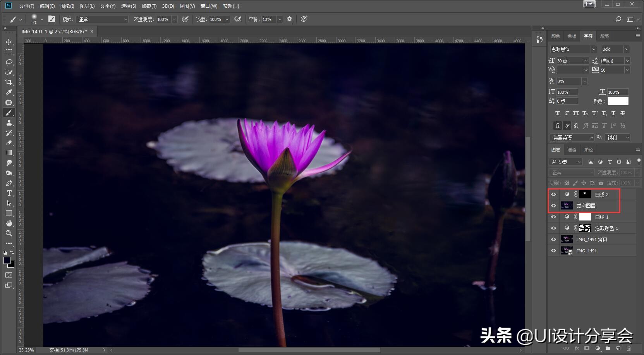Hide the 曲线 2 layer
Viewport: 644px width, 355px height.
click(553, 195)
